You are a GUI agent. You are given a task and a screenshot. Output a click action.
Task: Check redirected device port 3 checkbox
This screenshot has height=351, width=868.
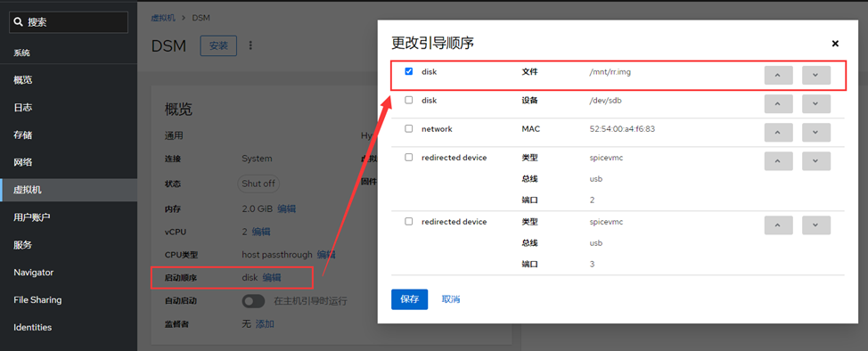click(408, 222)
